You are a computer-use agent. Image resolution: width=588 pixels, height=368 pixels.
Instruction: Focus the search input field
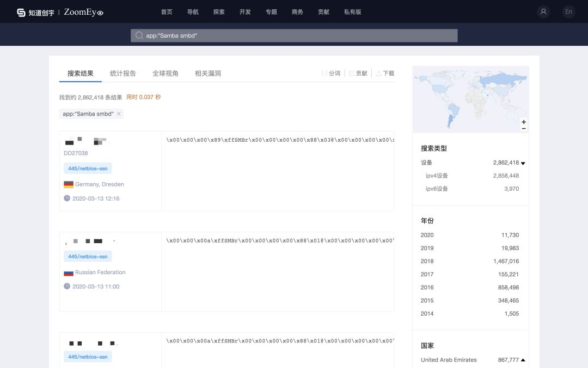tap(294, 35)
